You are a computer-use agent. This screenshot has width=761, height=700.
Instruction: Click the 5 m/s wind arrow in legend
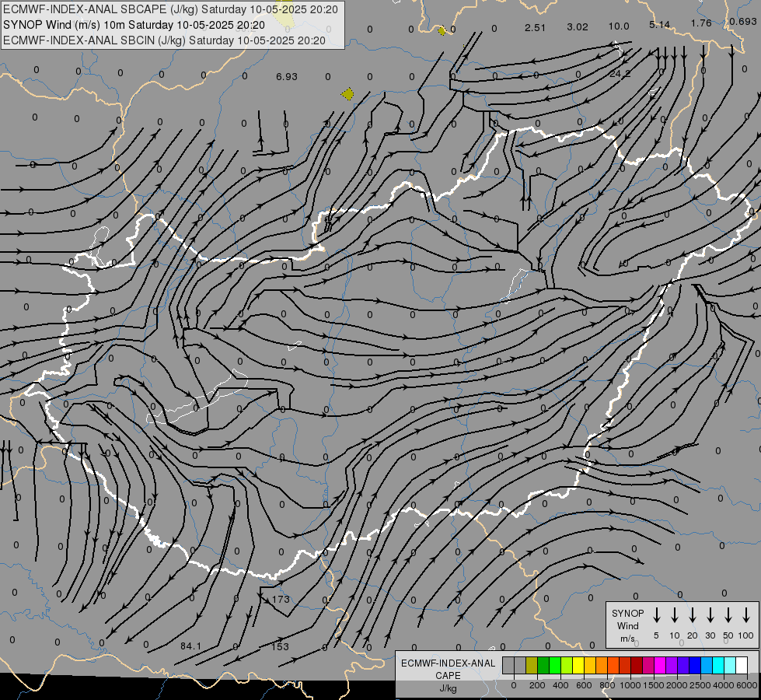click(x=656, y=615)
